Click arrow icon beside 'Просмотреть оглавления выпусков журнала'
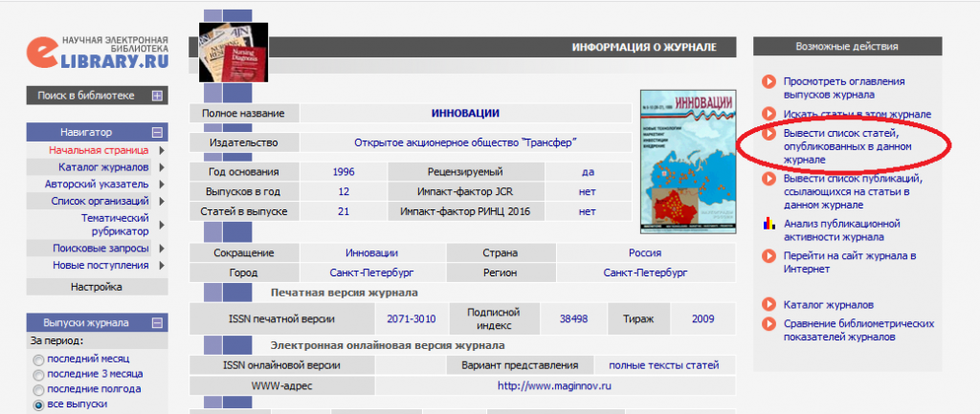 coord(768,82)
